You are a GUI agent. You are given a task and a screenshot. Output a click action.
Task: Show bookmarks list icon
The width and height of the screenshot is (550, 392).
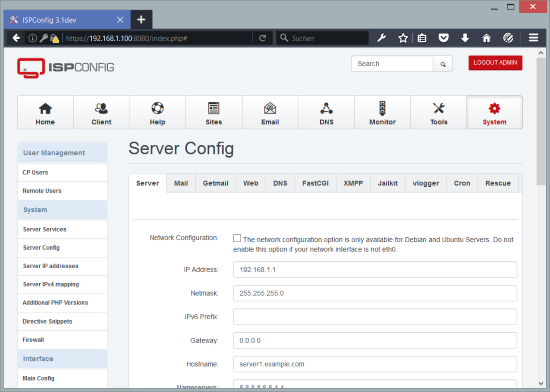coord(422,38)
